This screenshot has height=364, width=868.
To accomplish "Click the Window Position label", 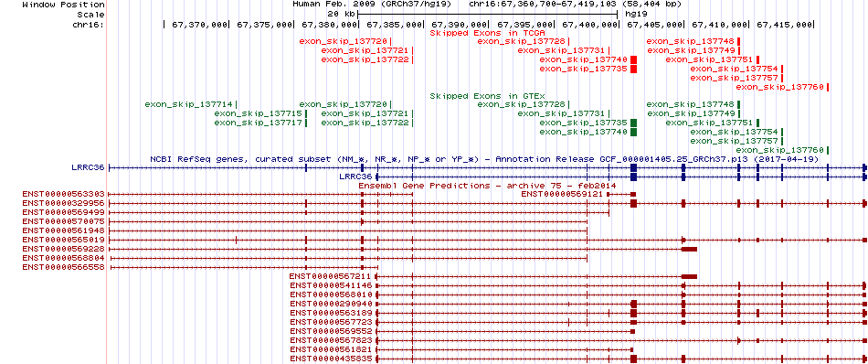I will click(63, 4).
